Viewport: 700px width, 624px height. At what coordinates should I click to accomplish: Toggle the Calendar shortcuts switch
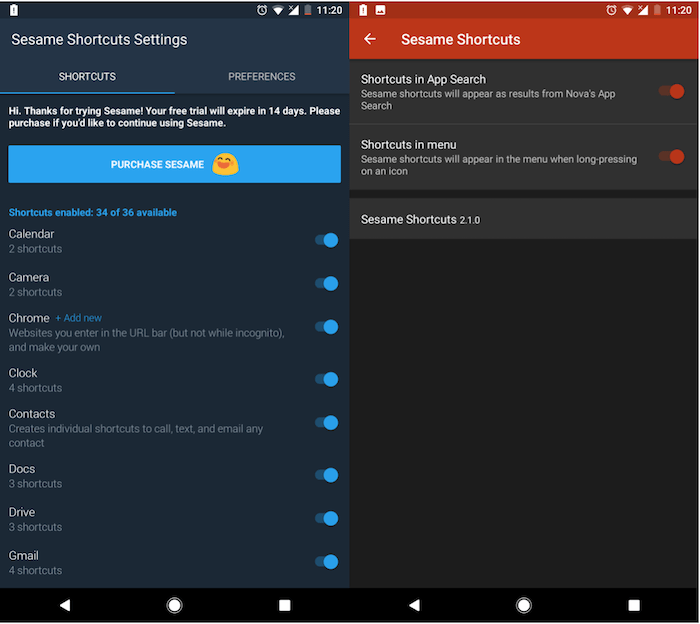click(x=327, y=240)
